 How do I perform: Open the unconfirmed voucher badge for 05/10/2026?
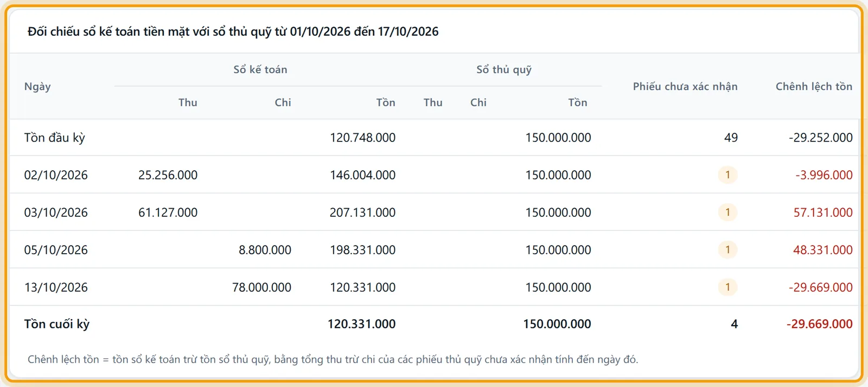[x=727, y=250]
